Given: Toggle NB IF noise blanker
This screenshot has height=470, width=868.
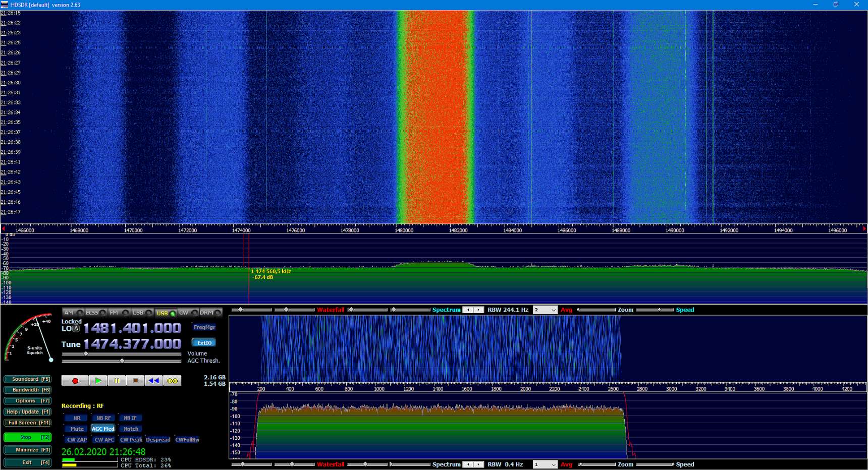Looking at the screenshot, I should [130, 418].
